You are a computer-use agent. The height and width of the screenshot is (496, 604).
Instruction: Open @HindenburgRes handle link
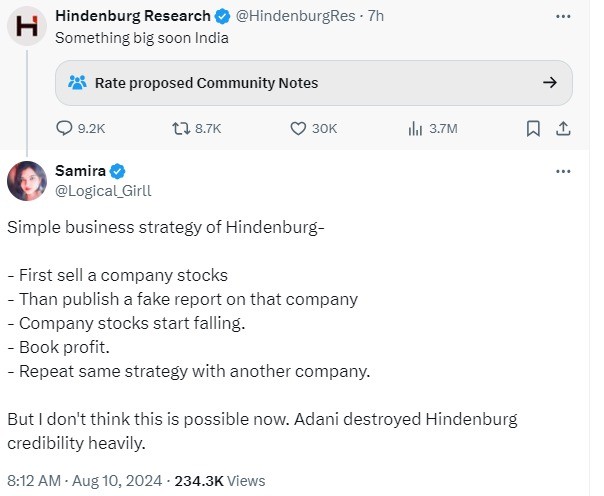point(297,15)
